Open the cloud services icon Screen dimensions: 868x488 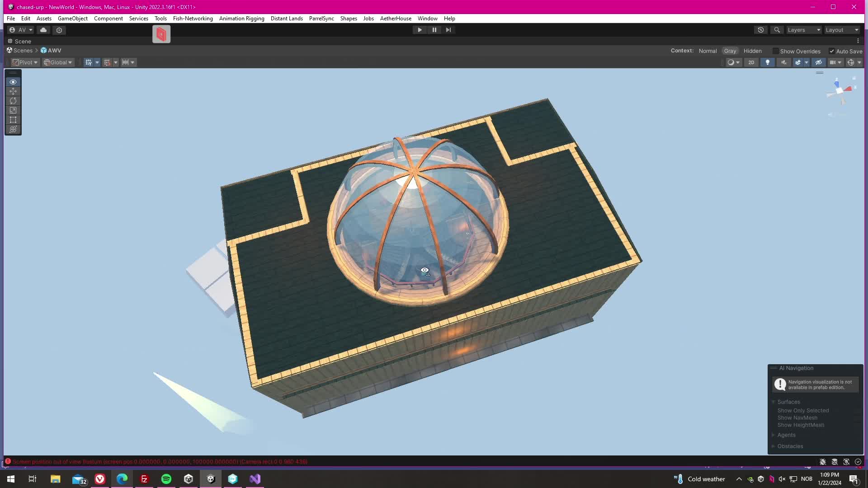point(43,30)
